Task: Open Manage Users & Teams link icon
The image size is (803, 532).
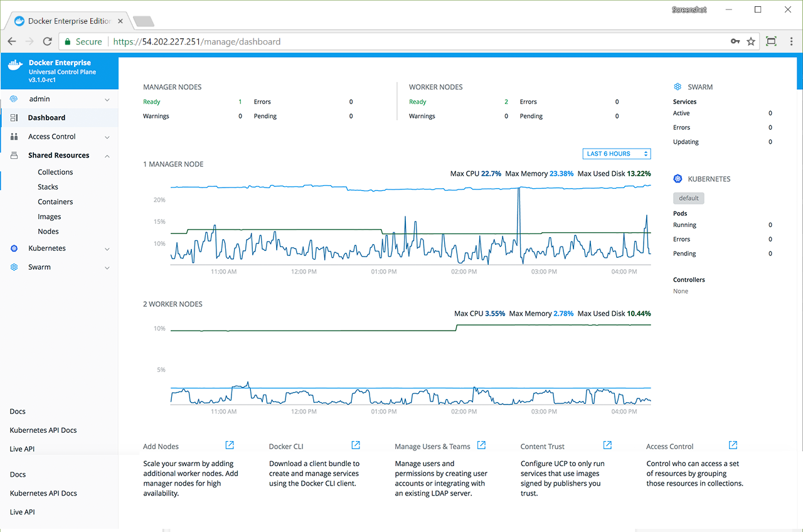Action: pos(481,445)
